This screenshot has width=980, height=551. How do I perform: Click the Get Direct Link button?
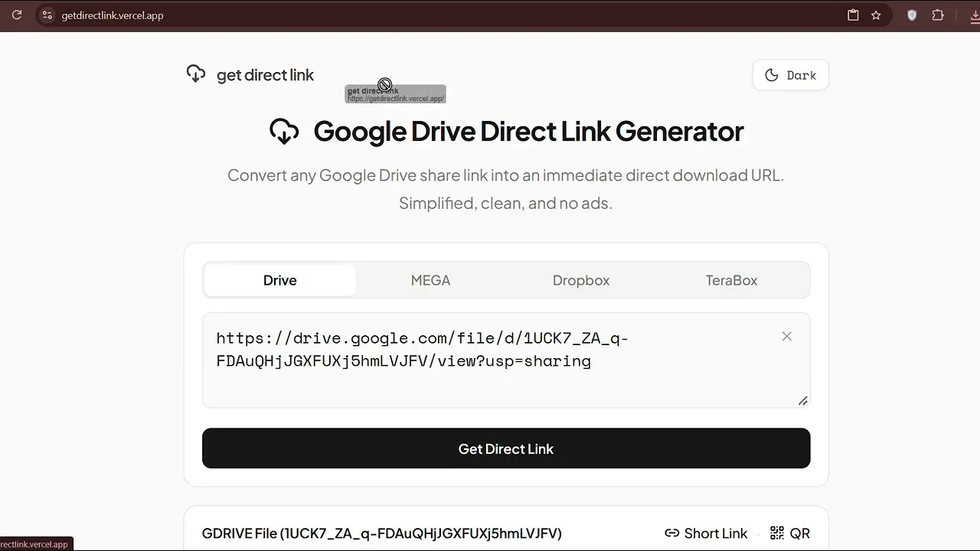(506, 448)
